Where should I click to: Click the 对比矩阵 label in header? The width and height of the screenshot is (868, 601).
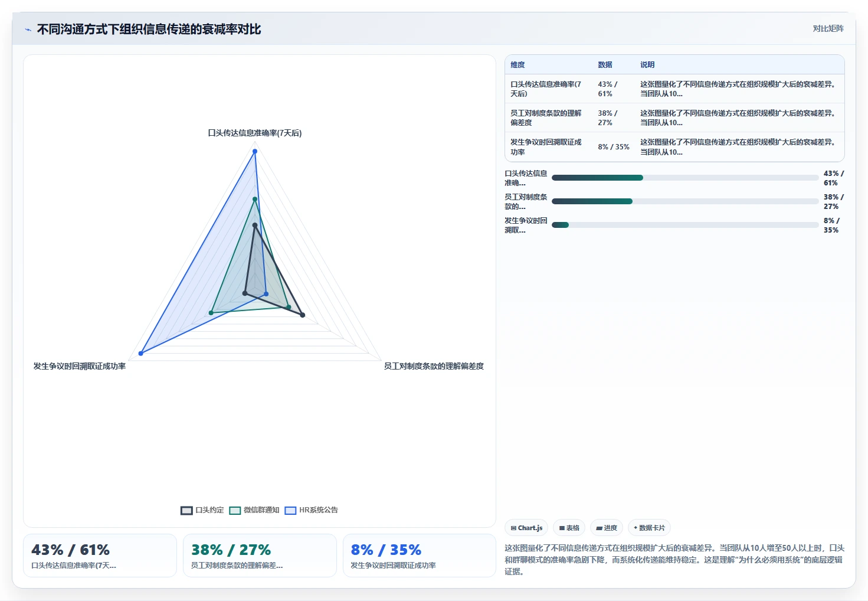point(828,28)
